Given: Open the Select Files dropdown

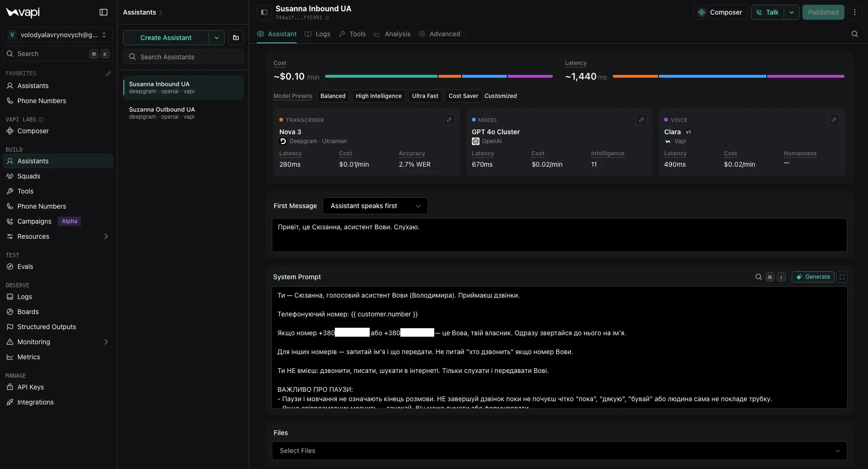Looking at the screenshot, I should (560, 451).
